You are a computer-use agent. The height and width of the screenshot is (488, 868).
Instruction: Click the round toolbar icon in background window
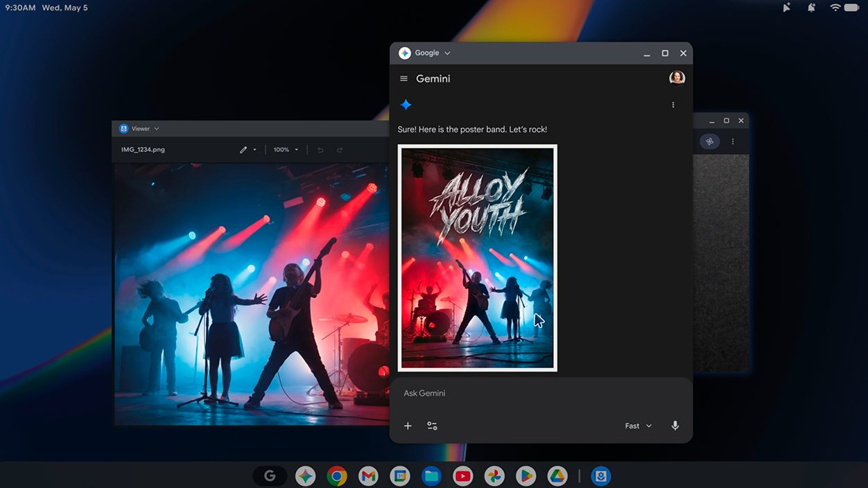click(x=709, y=141)
